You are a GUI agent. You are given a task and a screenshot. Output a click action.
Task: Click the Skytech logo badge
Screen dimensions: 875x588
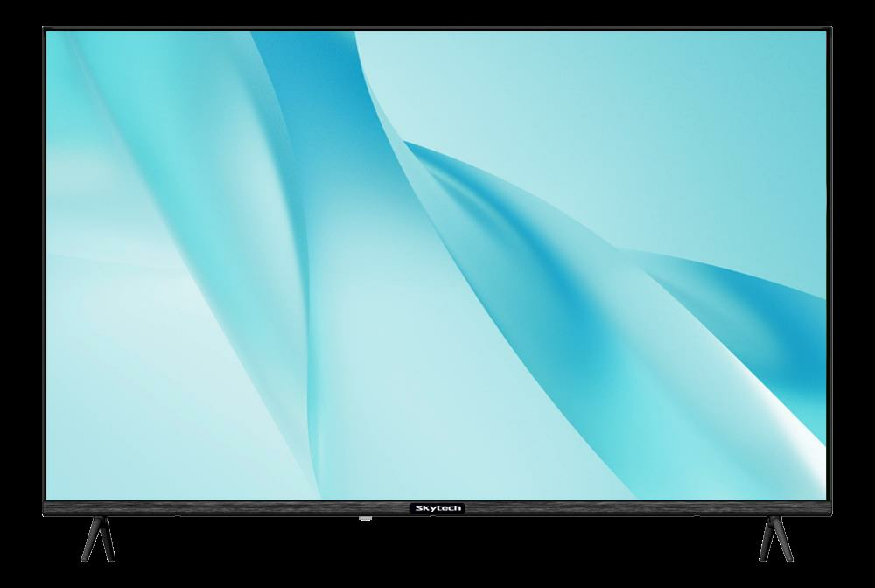[437, 507]
